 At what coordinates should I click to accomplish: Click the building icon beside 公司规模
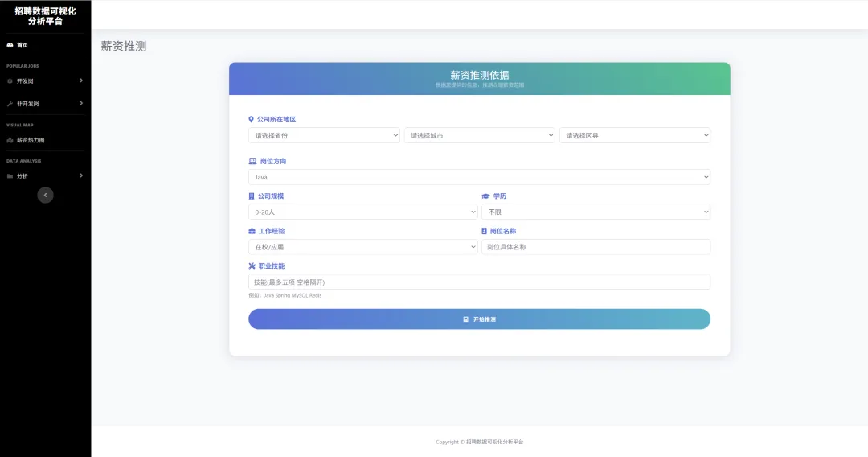point(252,196)
